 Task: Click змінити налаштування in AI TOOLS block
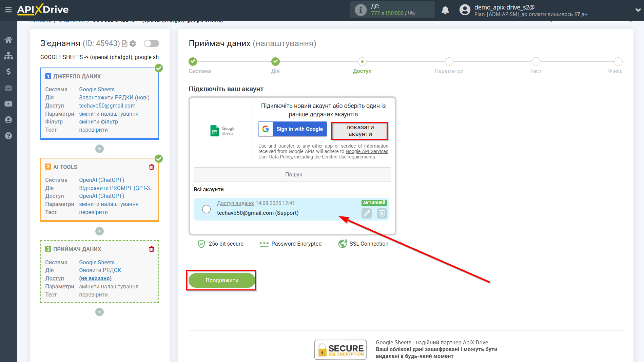tap(109, 204)
